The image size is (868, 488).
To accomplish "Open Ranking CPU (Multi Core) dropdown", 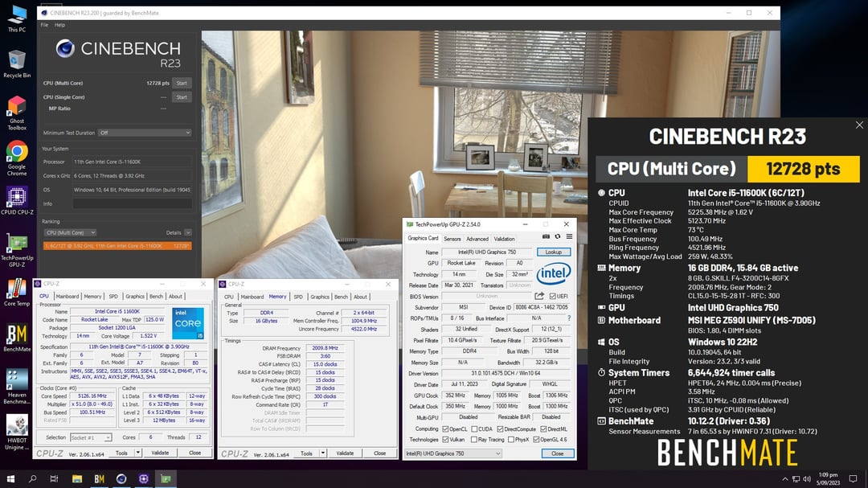I will (x=70, y=232).
